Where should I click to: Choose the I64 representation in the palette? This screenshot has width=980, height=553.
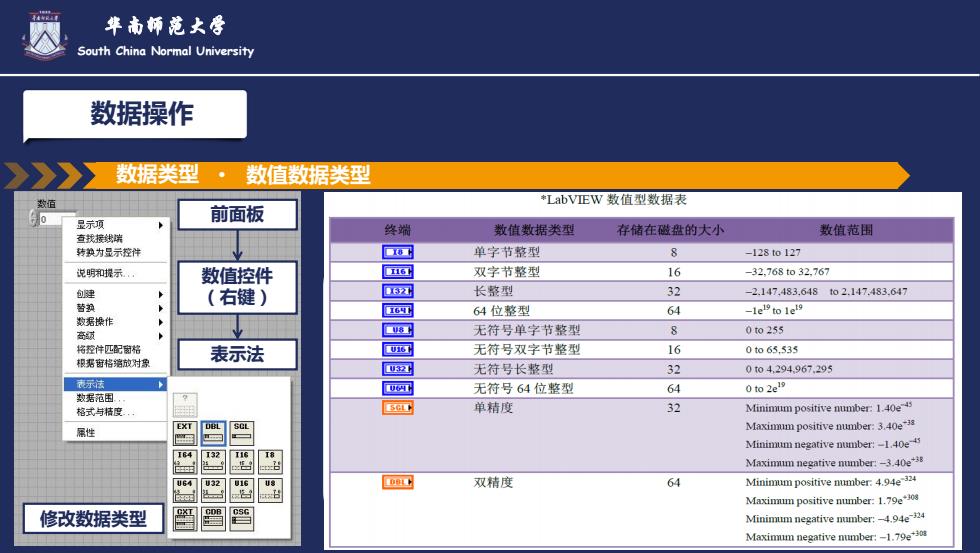pos(184,462)
